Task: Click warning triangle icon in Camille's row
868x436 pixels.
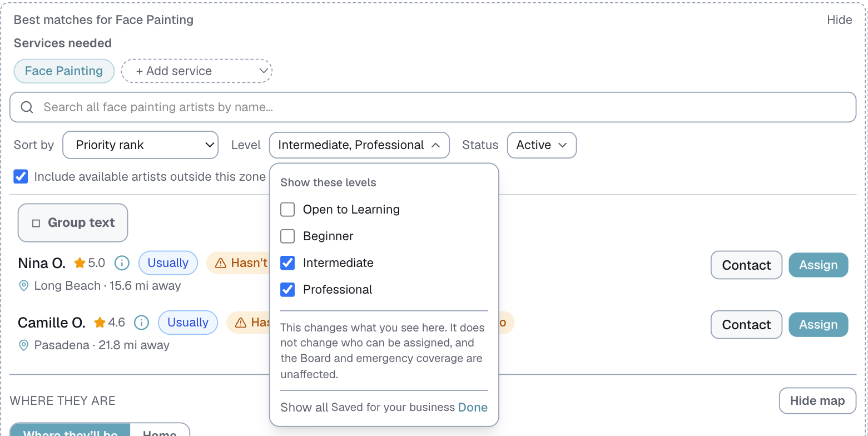Action: (x=240, y=323)
